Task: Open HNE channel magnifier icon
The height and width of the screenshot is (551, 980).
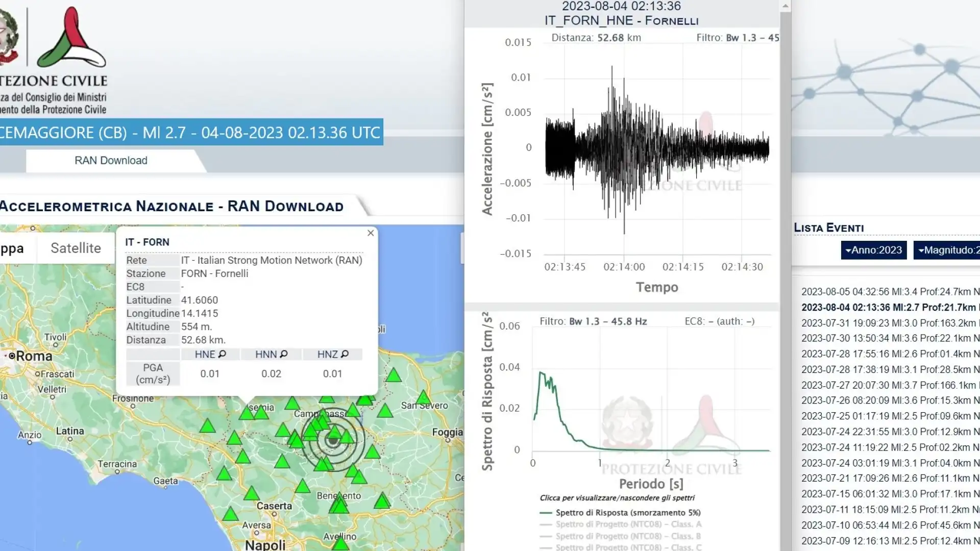Action: point(222,354)
